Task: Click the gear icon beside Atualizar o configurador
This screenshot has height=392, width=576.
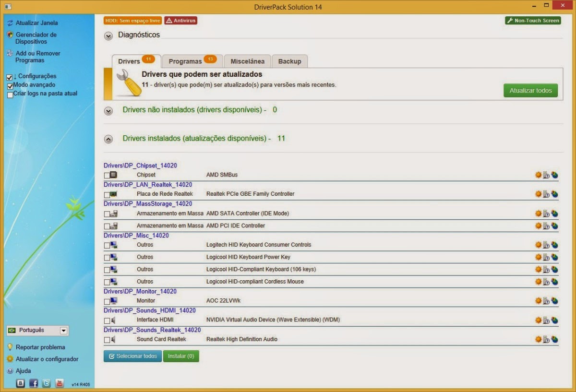Action: pos(10,359)
